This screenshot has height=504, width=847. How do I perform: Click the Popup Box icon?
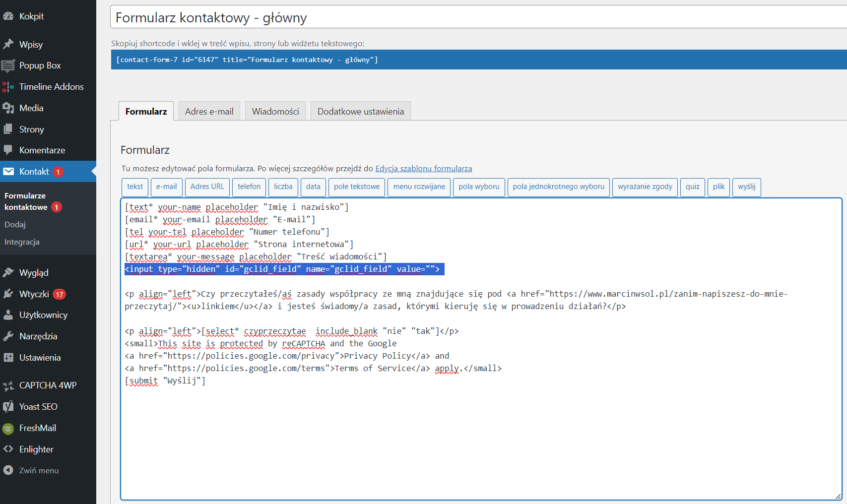8,65
